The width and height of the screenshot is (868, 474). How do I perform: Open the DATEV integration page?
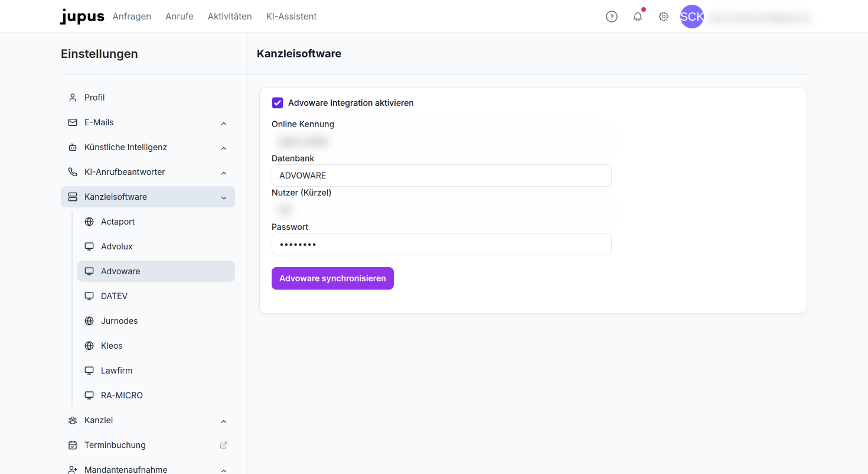pyautogui.click(x=156, y=296)
